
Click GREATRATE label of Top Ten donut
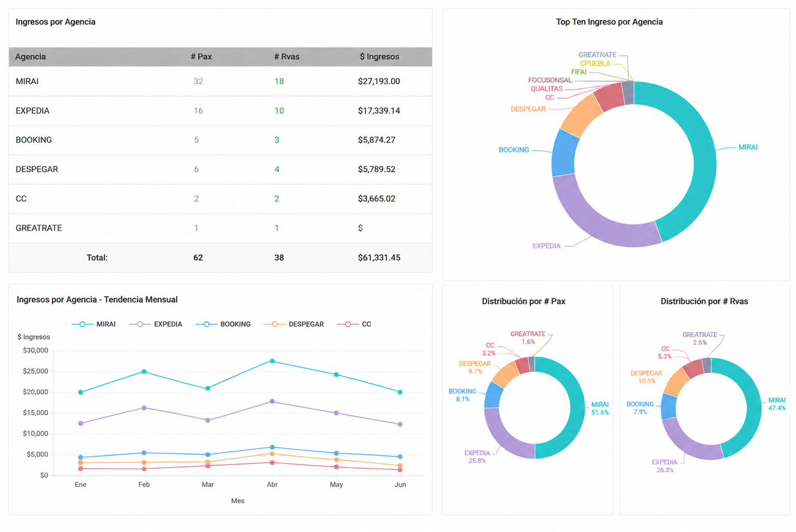[x=597, y=55]
